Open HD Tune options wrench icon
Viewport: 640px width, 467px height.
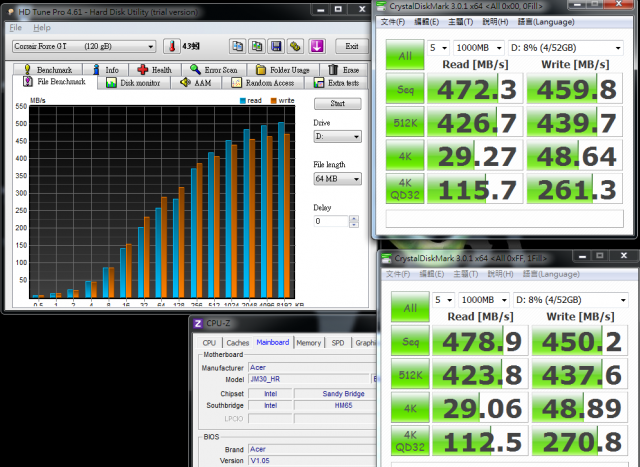pos(296,46)
